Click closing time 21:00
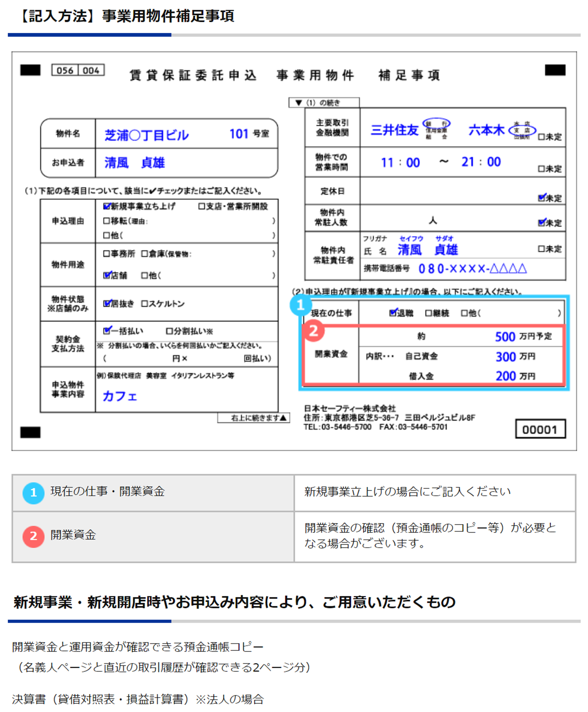The width and height of the screenshot is (588, 712). click(481, 162)
